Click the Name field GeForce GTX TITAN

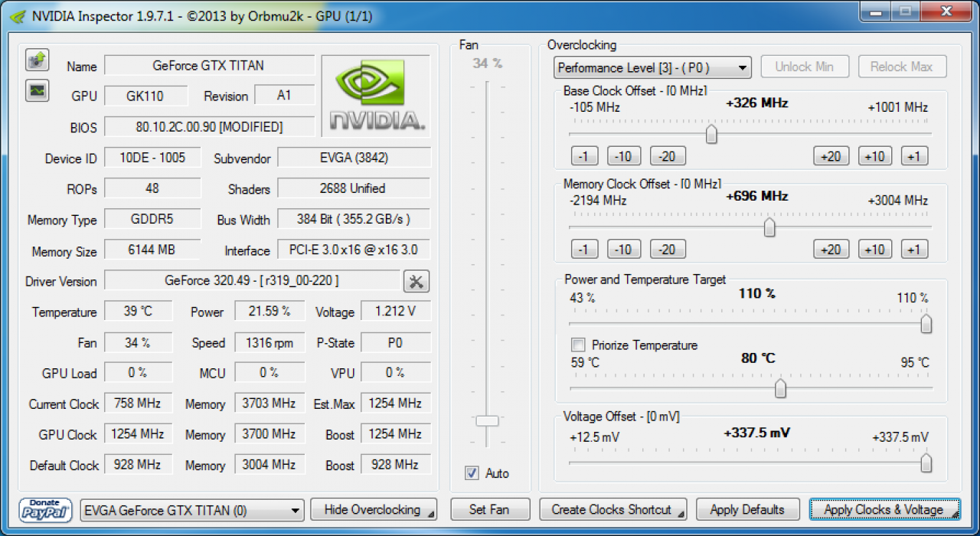click(209, 65)
